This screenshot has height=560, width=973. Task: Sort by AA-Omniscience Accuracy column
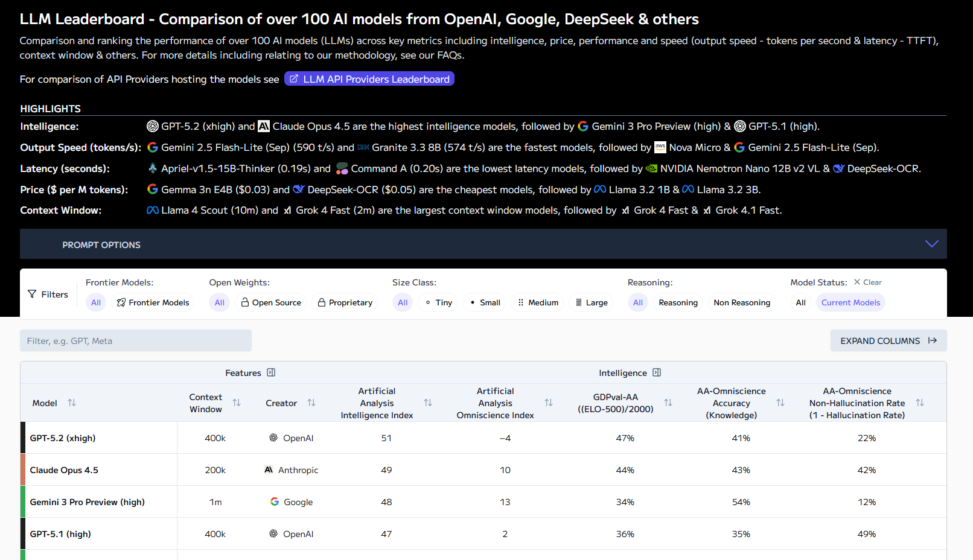click(x=780, y=402)
